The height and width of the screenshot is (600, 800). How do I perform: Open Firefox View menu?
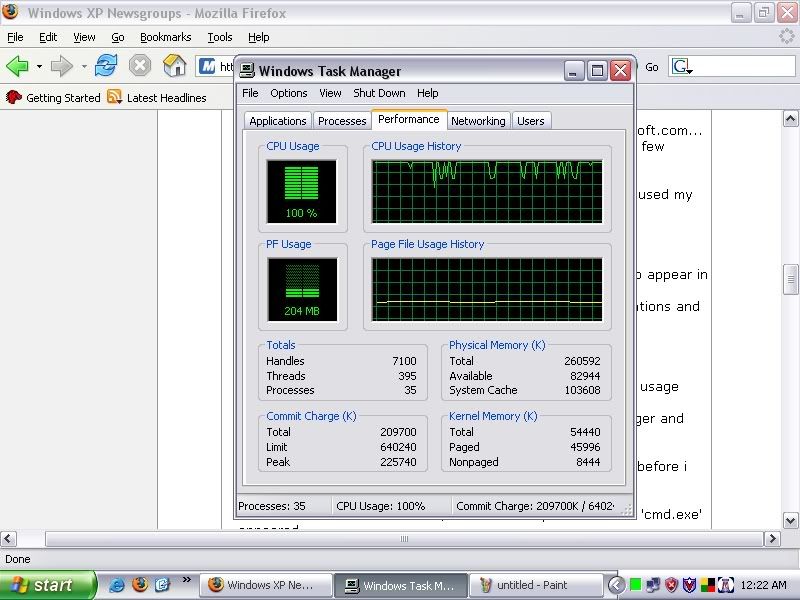click(x=84, y=37)
